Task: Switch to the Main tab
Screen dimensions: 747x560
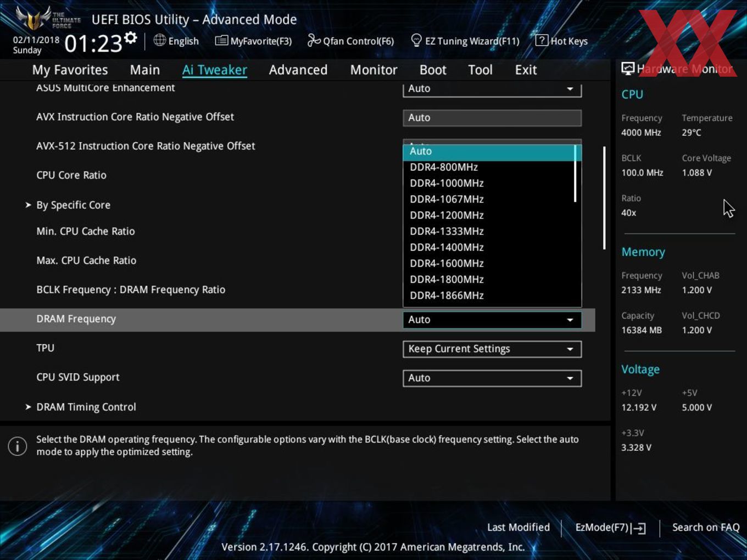Action: 145,70
